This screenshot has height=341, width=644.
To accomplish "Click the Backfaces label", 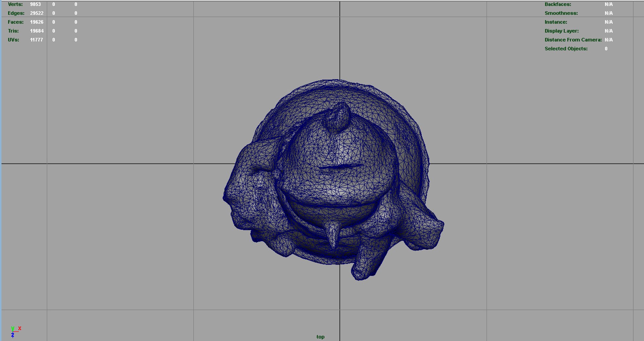I will [558, 4].
